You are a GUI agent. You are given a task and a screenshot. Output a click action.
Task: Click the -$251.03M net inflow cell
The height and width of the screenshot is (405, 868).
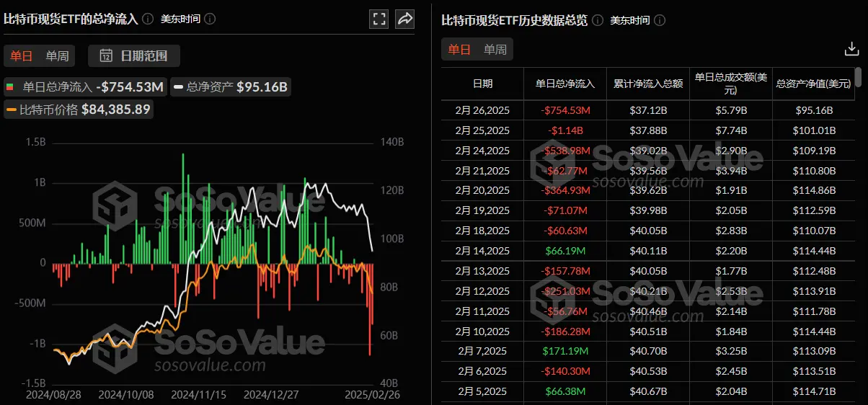tap(565, 291)
